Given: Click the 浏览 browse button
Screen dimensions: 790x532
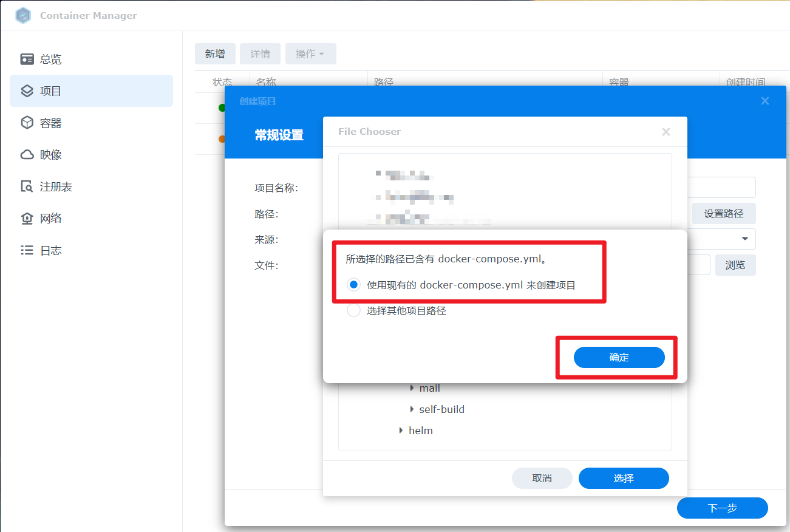Looking at the screenshot, I should pos(735,265).
